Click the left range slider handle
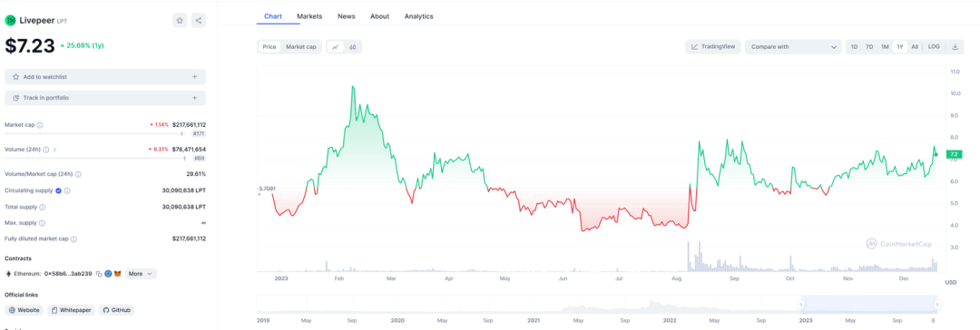Viewport: 980px width, 330px height. tap(800, 305)
